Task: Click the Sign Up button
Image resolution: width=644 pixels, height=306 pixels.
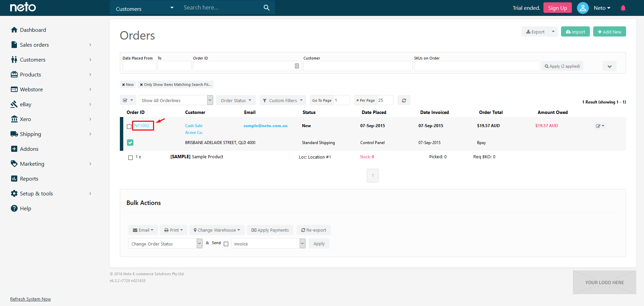Action: click(x=557, y=8)
